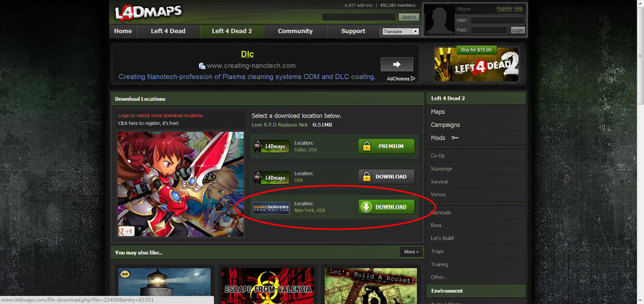This screenshot has width=644, height=304.
Task: Click the padlock icon on the PREMIUM button
Action: click(x=367, y=146)
